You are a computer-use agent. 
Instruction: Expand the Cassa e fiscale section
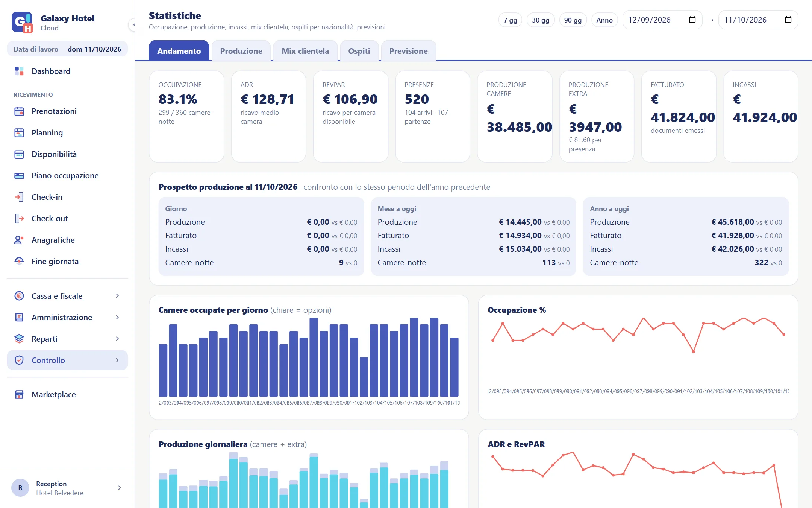coord(67,296)
